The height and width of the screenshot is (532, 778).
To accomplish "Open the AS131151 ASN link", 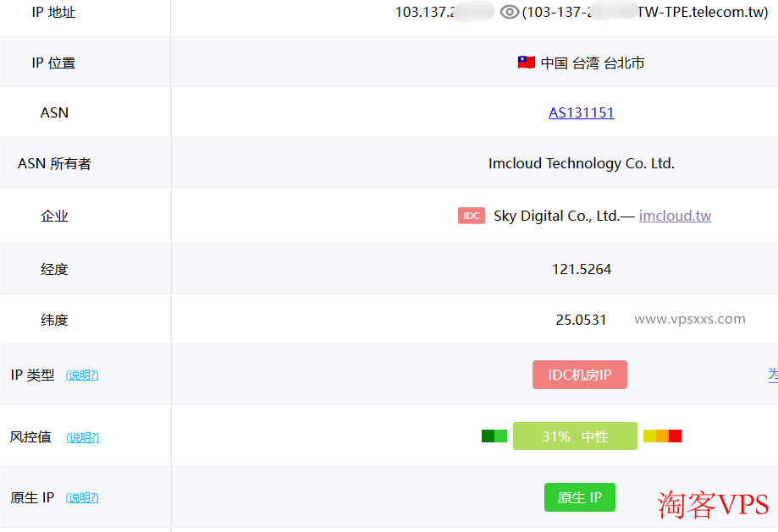I will 581,112.
